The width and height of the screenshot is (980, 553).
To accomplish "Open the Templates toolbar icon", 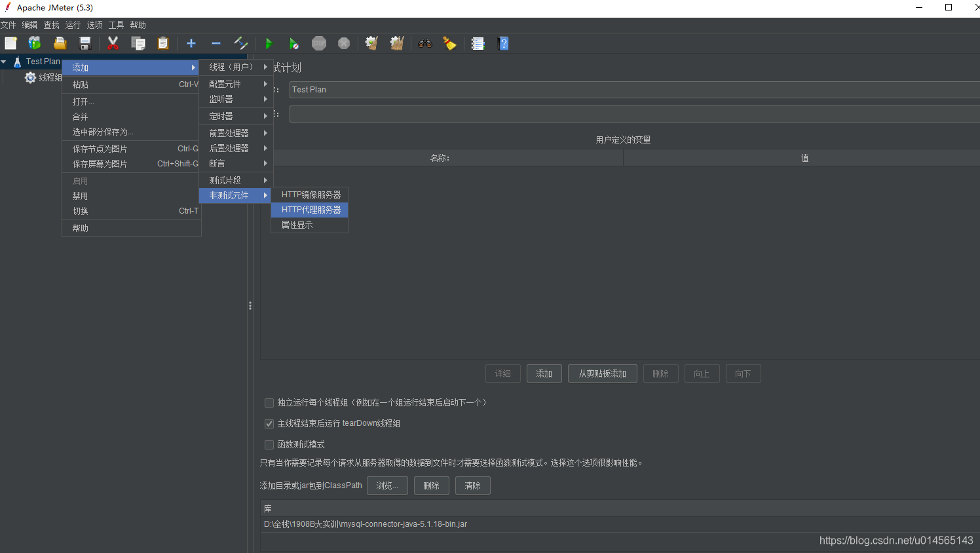I will (34, 43).
